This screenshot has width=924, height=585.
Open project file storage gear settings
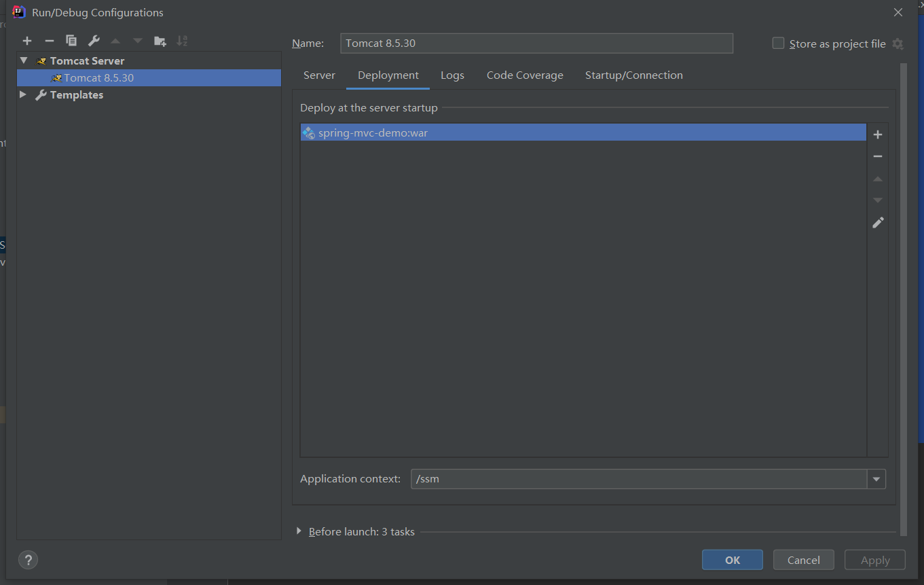pos(898,43)
